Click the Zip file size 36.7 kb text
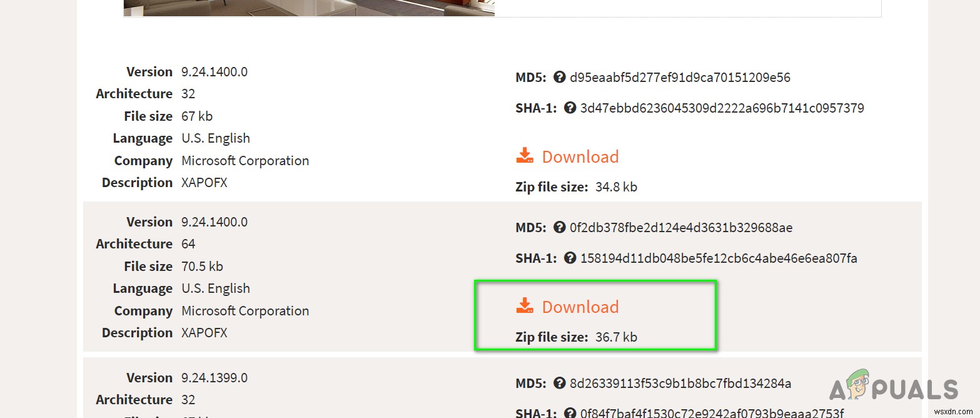Screen dimensions: 980x418 click(x=576, y=337)
